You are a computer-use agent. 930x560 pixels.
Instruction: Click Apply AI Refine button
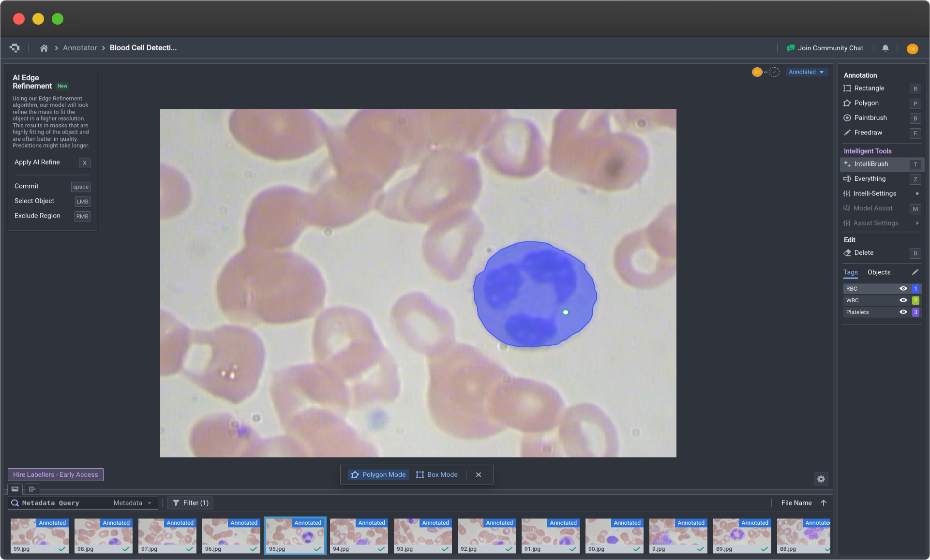(37, 163)
